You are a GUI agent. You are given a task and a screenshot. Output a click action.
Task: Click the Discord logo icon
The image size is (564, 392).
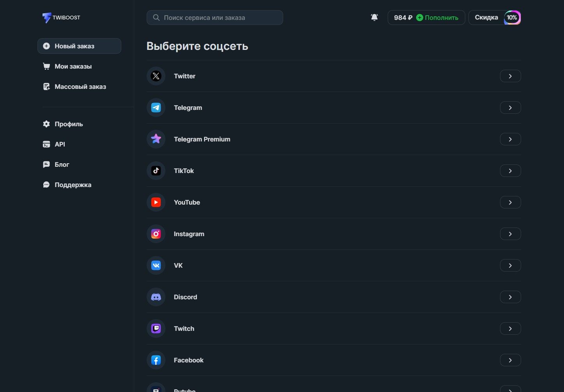coord(156,297)
